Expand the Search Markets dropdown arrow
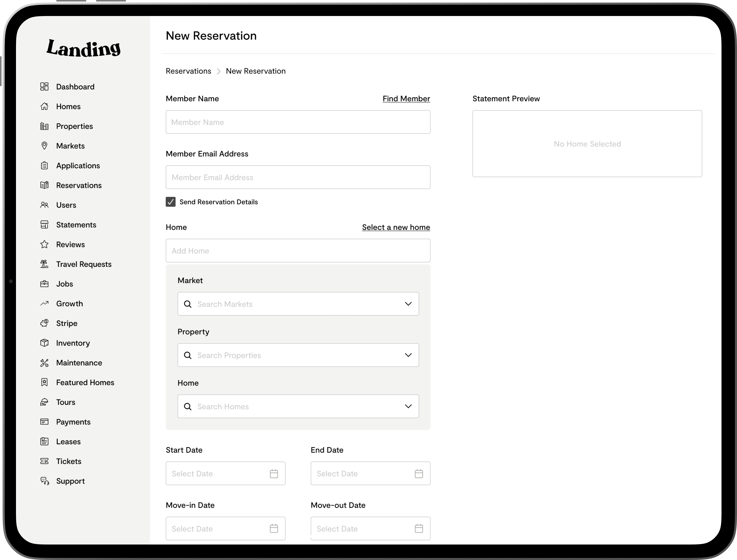The height and width of the screenshot is (560, 737). click(x=408, y=304)
